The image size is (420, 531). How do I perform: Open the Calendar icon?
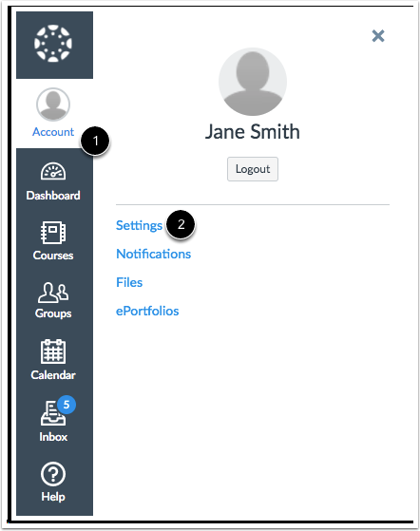53,351
